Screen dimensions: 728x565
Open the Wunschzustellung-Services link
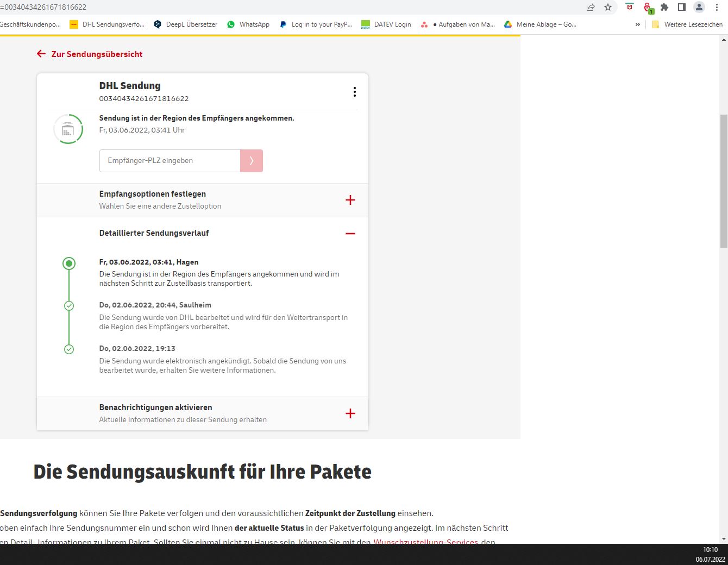click(x=426, y=542)
